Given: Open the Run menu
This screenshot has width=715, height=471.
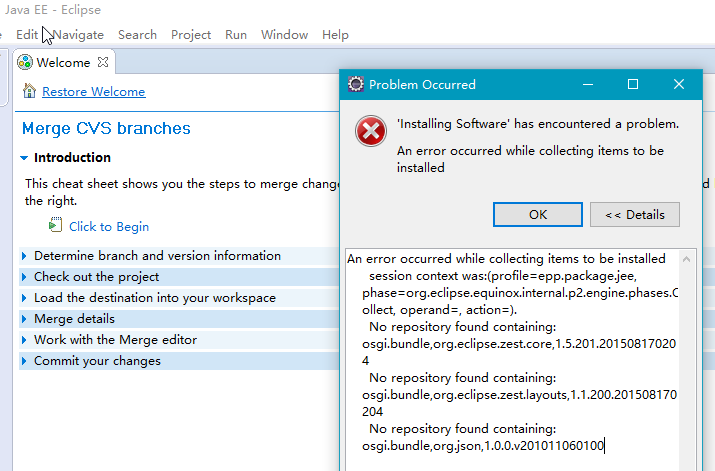Looking at the screenshot, I should 236,35.
